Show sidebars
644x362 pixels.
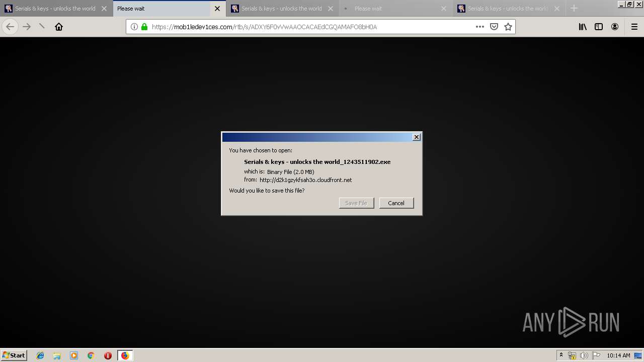599,27
